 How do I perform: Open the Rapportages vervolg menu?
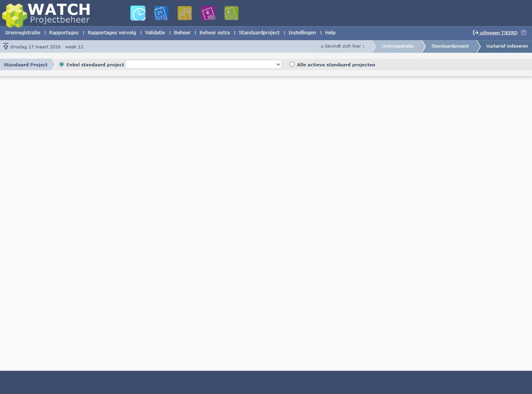[x=112, y=33]
